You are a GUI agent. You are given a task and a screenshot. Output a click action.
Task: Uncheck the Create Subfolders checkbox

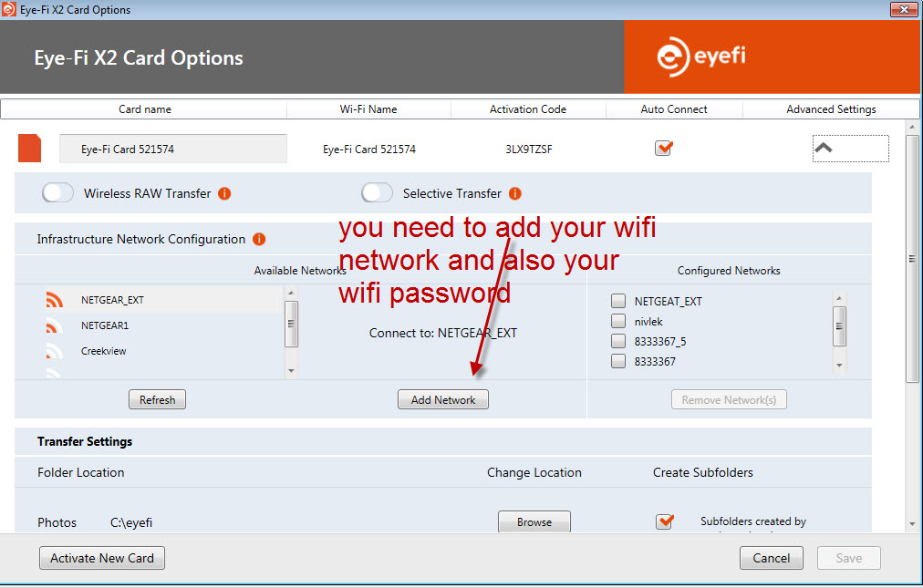click(665, 521)
